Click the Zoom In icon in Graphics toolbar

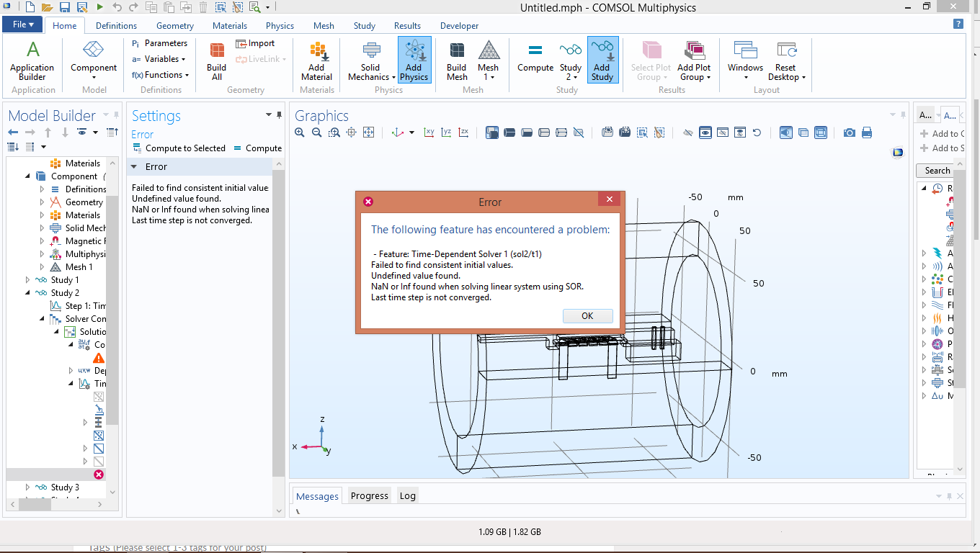coord(300,132)
